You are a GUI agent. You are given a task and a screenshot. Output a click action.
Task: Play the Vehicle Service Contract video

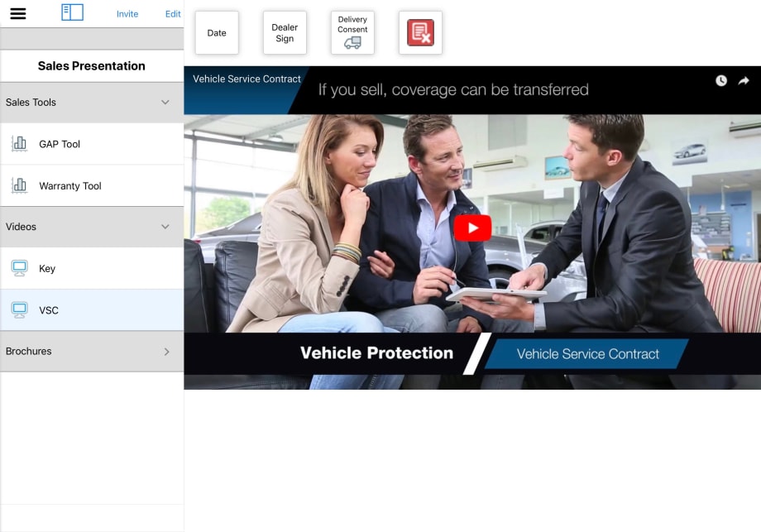pos(472,227)
